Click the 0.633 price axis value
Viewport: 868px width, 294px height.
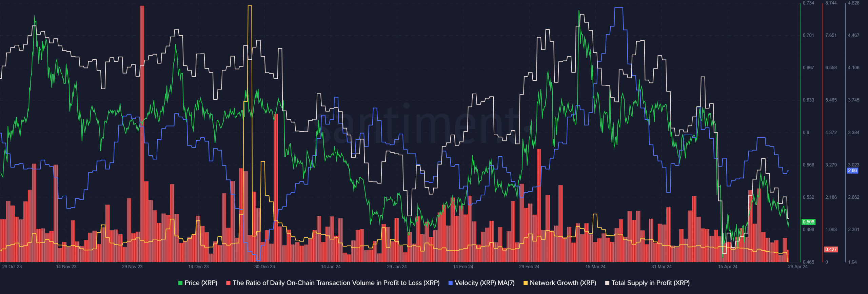pyautogui.click(x=808, y=100)
